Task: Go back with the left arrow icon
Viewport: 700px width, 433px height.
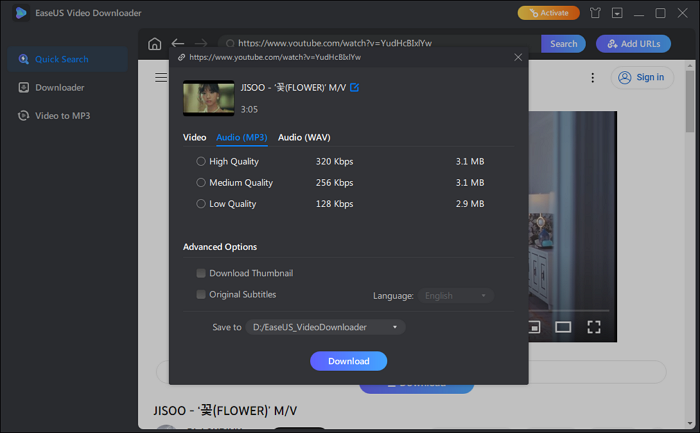Action: click(178, 43)
